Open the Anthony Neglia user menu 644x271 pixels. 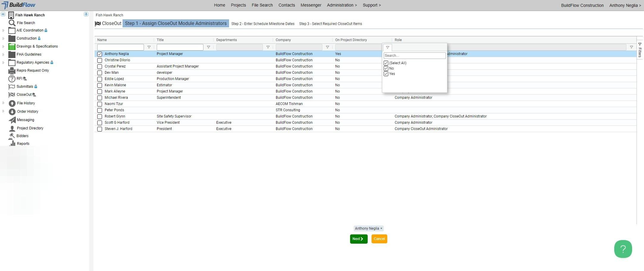[625, 5]
